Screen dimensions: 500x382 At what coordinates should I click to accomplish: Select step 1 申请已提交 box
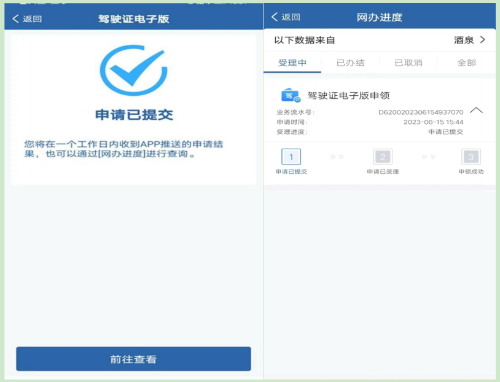(291, 157)
